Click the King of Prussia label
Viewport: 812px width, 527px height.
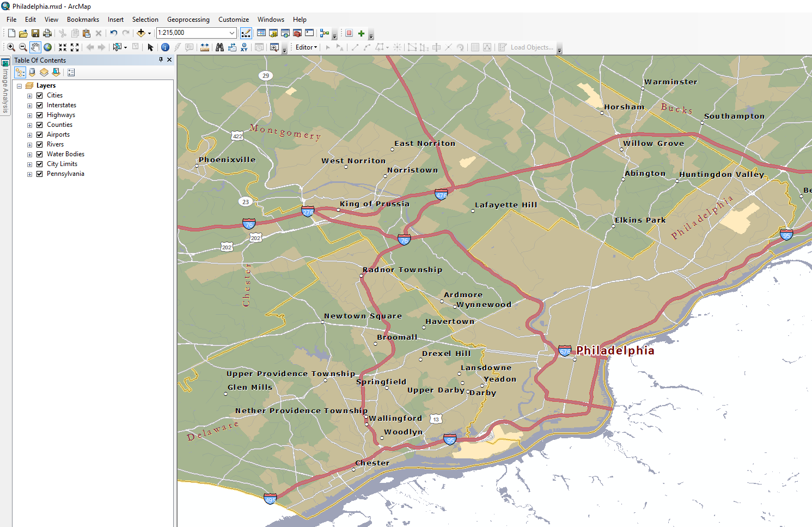tap(375, 204)
